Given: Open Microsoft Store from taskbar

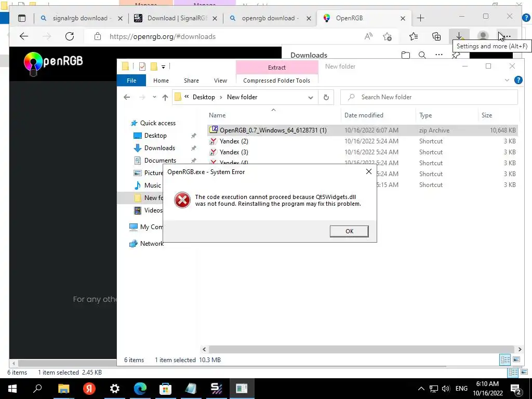Looking at the screenshot, I should (x=166, y=389).
